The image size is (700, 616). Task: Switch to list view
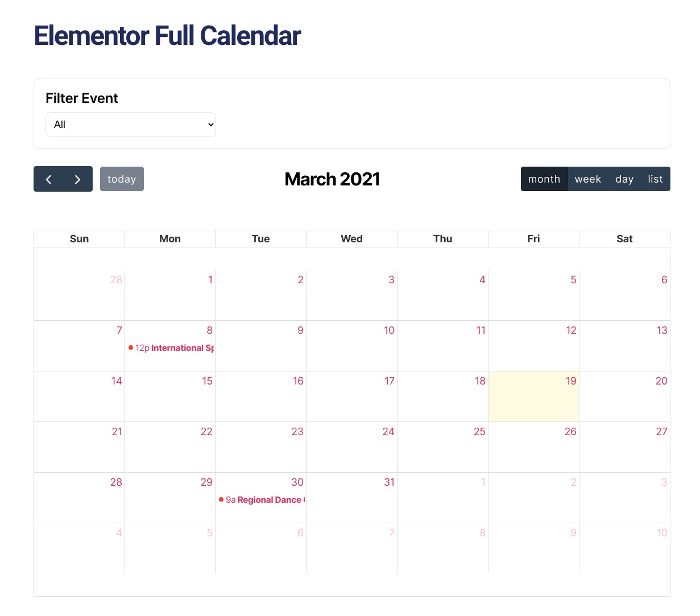(655, 179)
